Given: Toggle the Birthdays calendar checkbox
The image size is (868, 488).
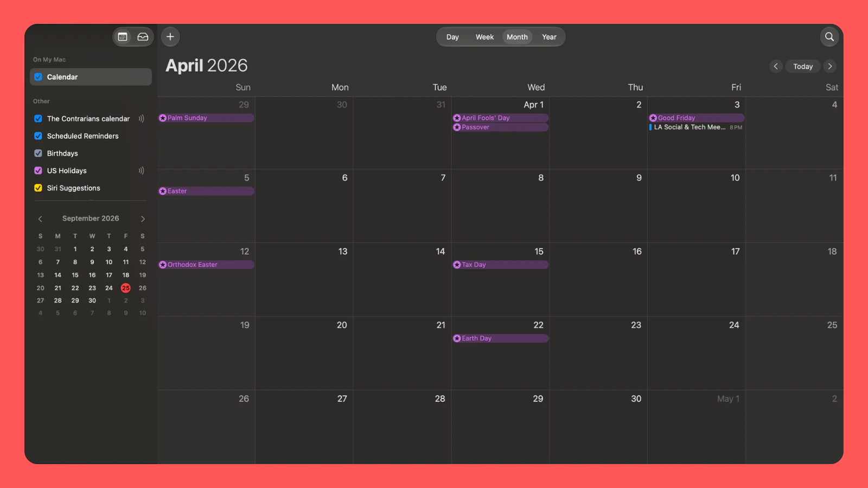Looking at the screenshot, I should (39, 153).
